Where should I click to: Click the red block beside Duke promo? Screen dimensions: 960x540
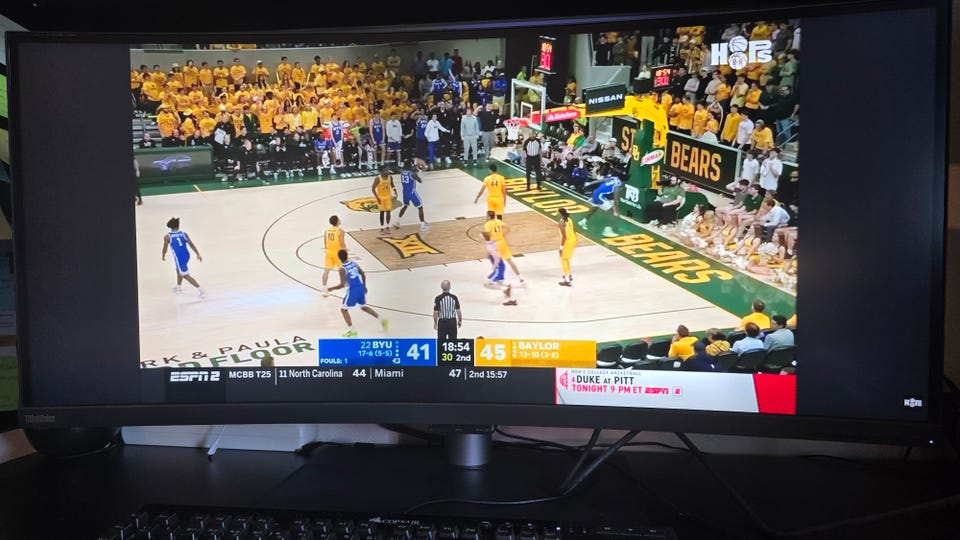(x=775, y=394)
